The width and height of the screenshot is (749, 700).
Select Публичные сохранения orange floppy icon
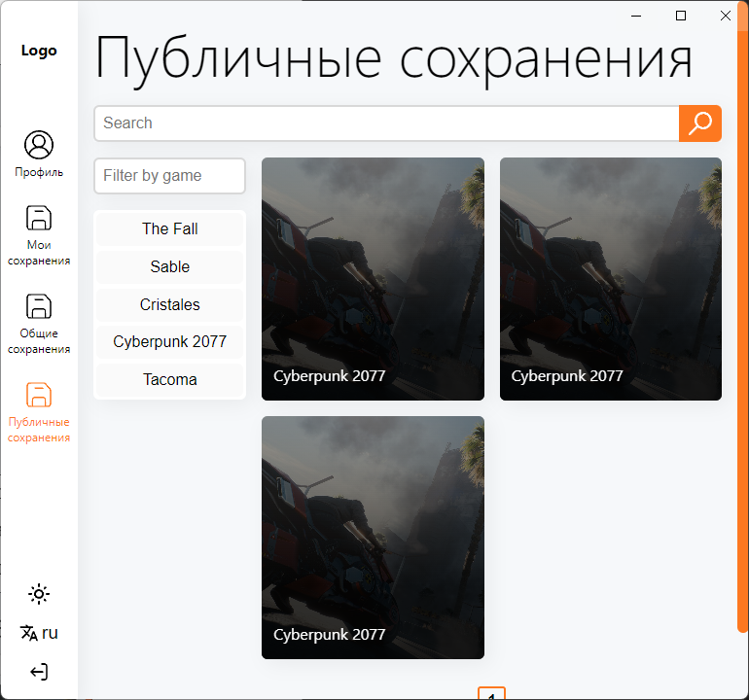39,395
